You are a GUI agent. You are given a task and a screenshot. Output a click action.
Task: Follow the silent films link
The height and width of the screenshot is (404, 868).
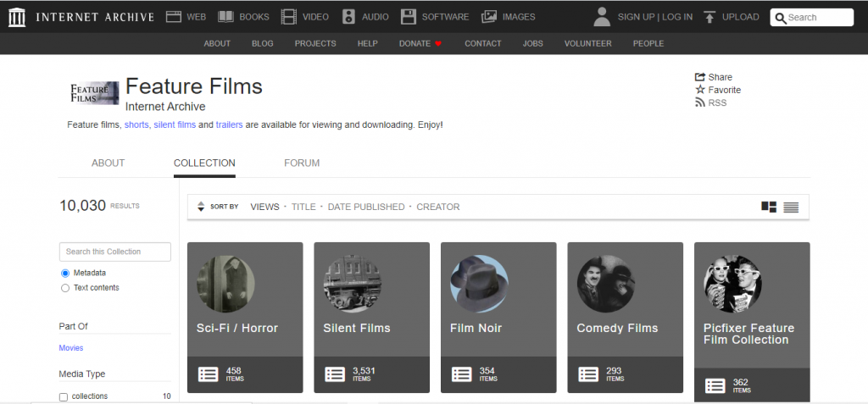[x=175, y=125]
